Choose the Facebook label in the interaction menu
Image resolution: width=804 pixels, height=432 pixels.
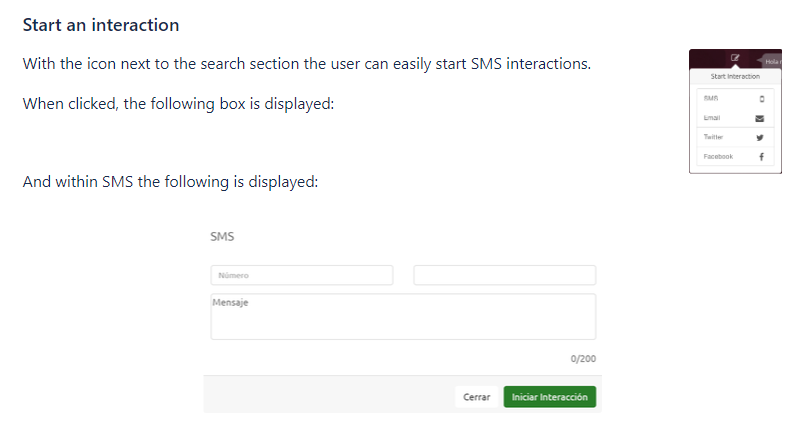click(718, 157)
